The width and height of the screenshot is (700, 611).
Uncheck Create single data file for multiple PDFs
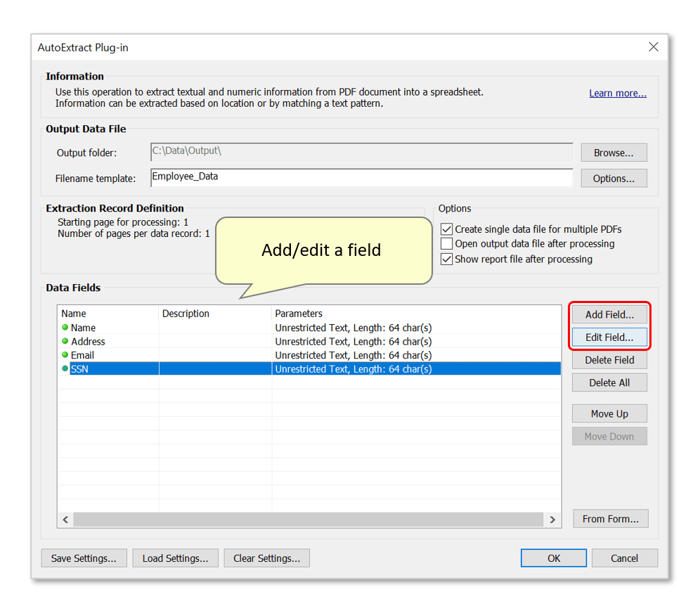point(448,229)
